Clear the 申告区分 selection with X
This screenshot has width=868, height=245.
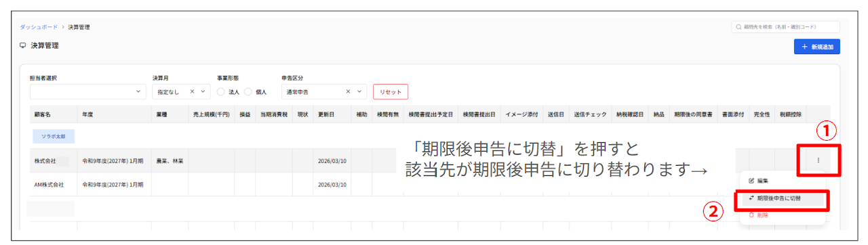pyautogui.click(x=349, y=91)
